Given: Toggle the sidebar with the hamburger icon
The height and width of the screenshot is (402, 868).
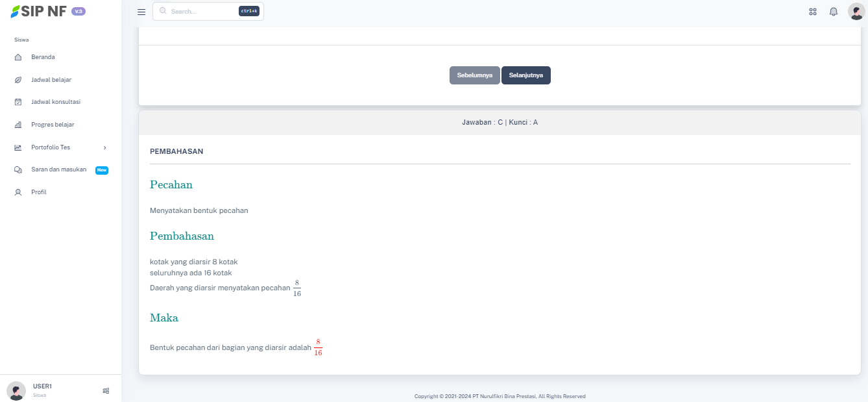Looking at the screenshot, I should click(141, 11).
